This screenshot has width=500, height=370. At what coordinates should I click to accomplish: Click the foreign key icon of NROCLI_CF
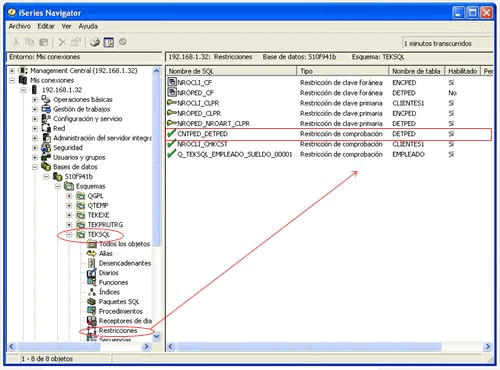coord(172,82)
